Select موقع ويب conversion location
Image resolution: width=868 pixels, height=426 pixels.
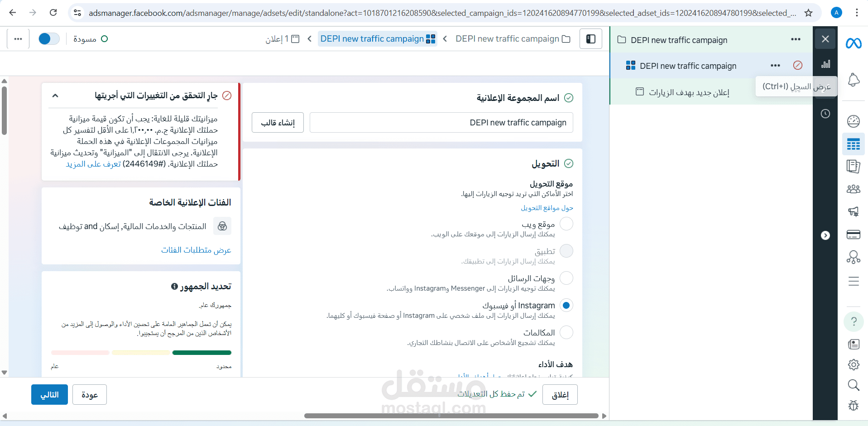pyautogui.click(x=566, y=224)
